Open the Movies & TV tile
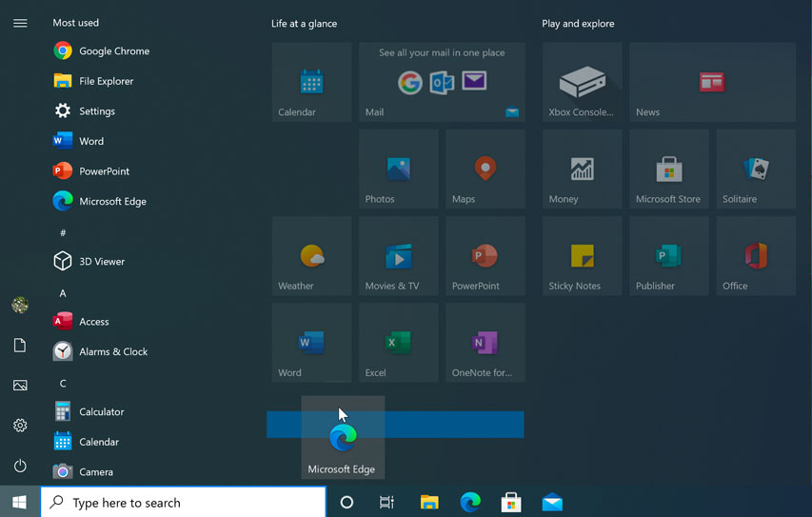Screen dimensions: 812x517 (x=398, y=256)
